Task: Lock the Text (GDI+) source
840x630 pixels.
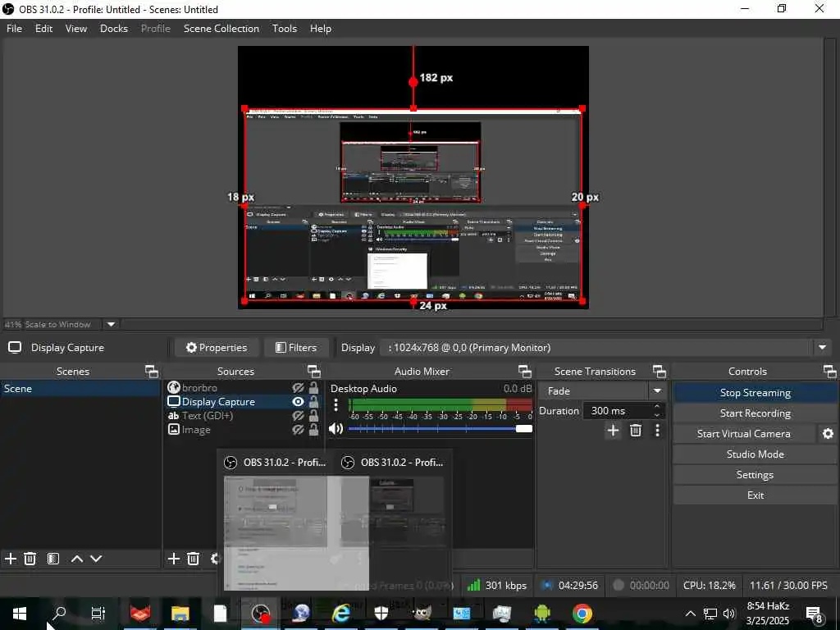Action: 314,416
